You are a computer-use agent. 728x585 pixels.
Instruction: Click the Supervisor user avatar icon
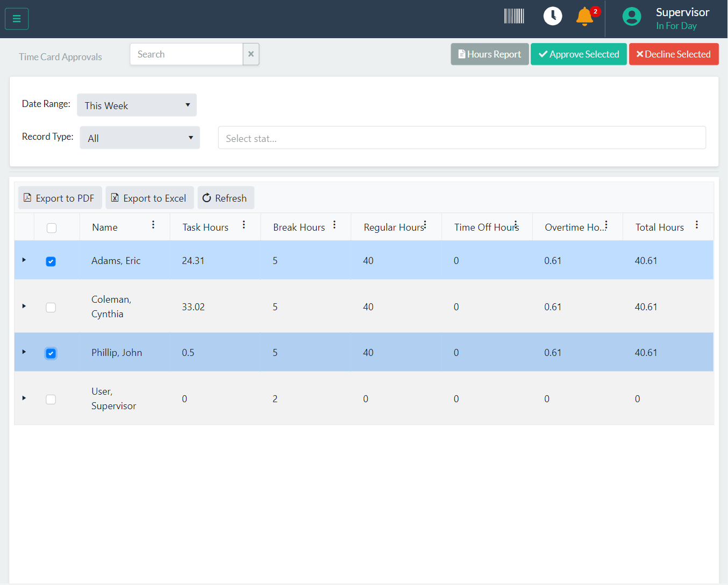632,16
